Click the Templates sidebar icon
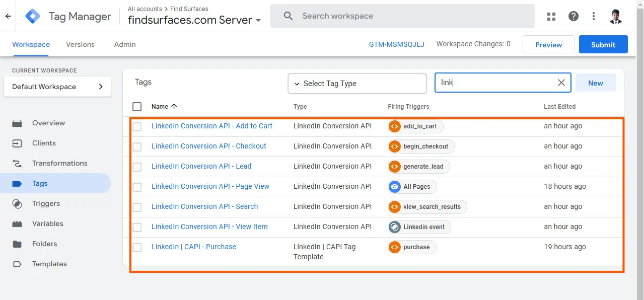The height and width of the screenshot is (300, 644). pyautogui.click(x=17, y=264)
